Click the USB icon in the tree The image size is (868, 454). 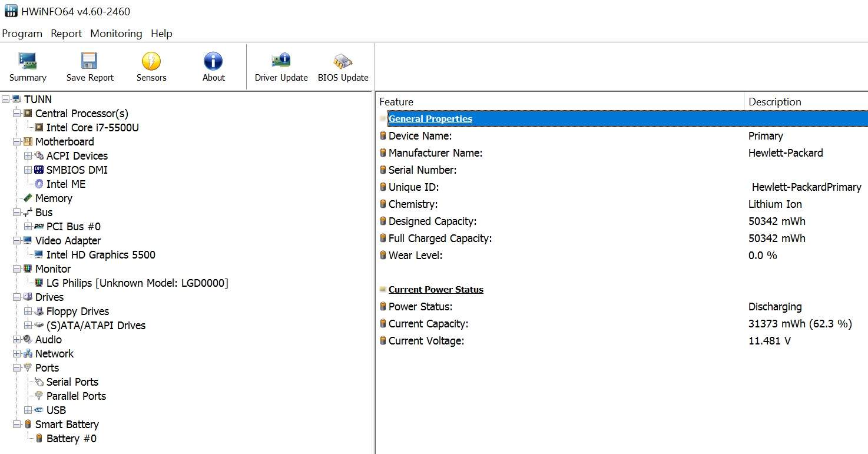click(x=39, y=410)
